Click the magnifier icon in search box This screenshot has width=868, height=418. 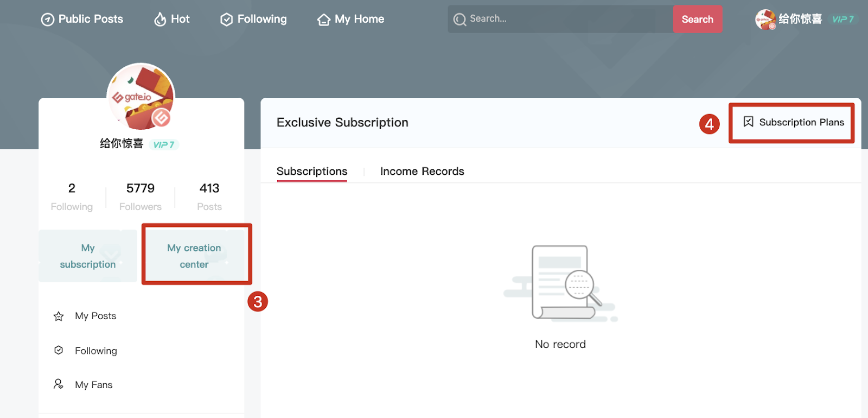(x=459, y=20)
